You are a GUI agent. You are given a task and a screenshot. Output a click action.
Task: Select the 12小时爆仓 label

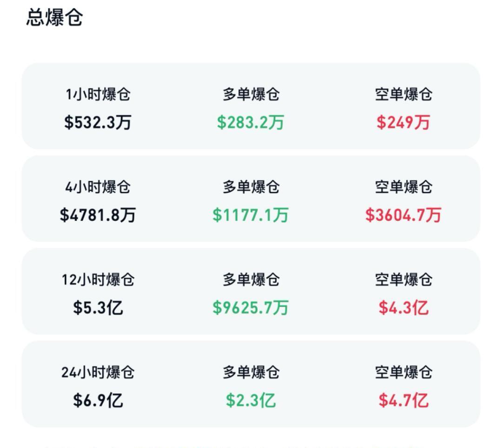point(98,279)
